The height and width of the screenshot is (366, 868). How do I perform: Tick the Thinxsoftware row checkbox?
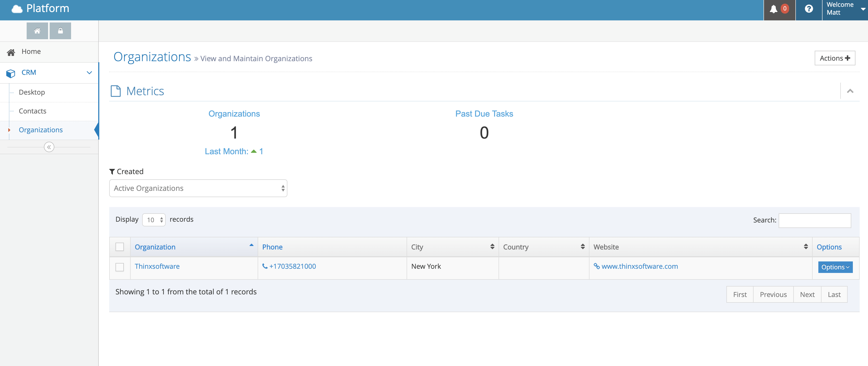click(120, 267)
